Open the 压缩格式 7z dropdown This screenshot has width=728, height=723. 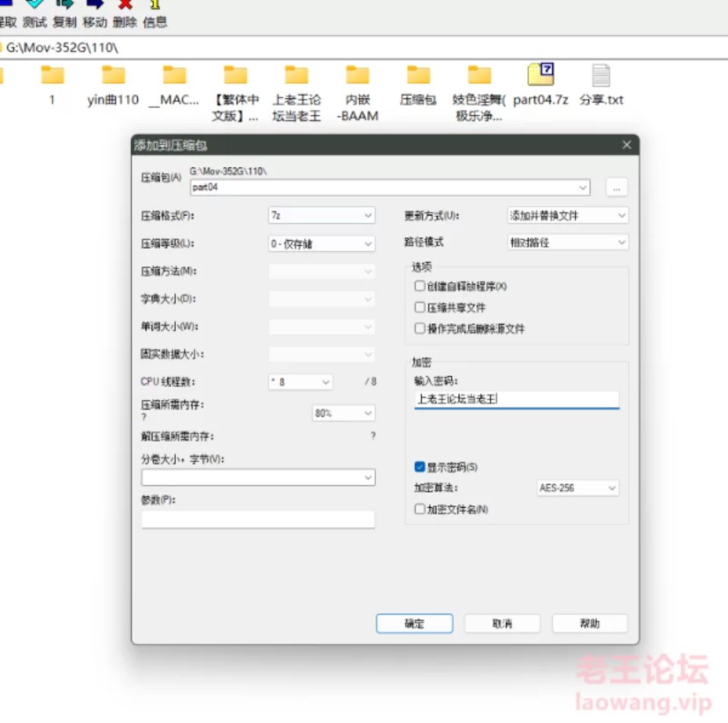[x=322, y=215]
